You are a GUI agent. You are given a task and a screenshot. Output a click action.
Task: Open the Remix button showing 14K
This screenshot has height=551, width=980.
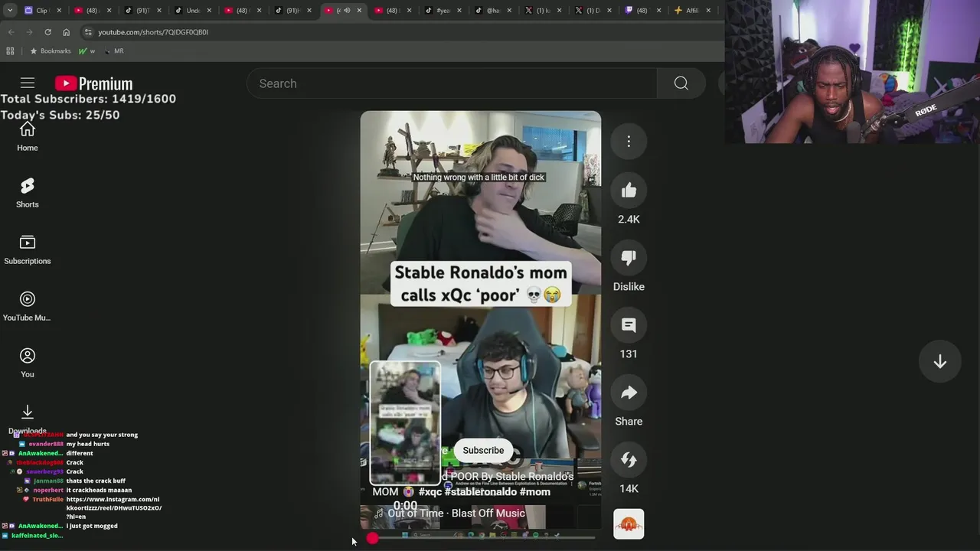point(629,460)
